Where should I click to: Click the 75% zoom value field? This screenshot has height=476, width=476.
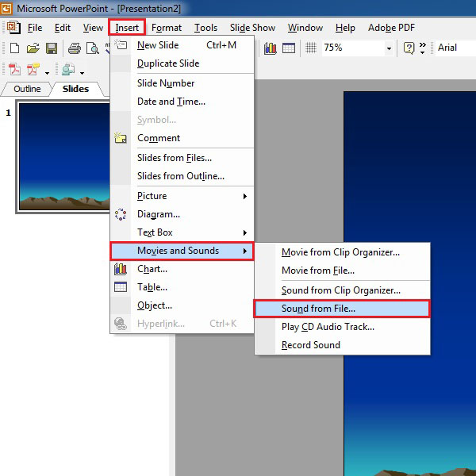point(353,48)
